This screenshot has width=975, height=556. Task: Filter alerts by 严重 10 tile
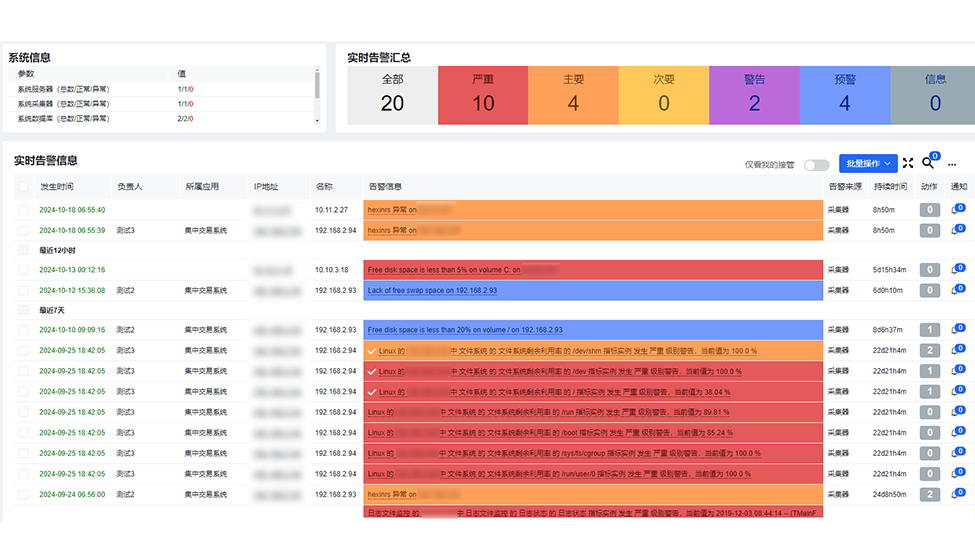click(483, 95)
